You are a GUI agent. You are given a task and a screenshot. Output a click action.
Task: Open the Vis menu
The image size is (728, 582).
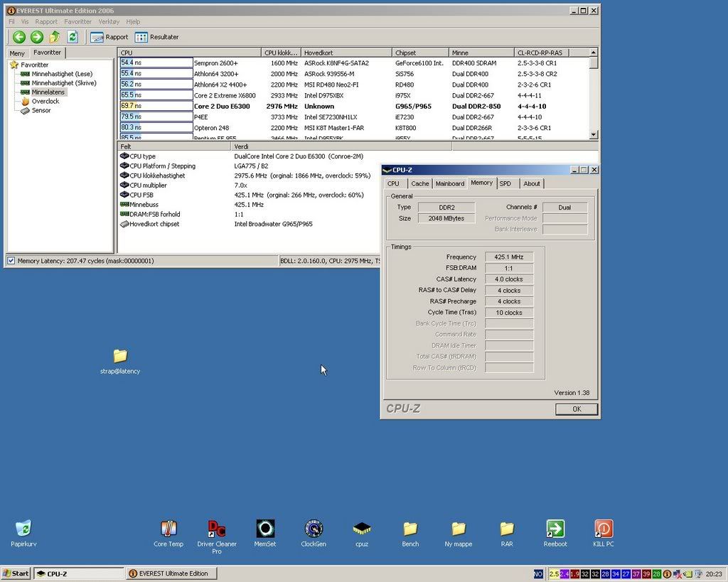click(25, 22)
